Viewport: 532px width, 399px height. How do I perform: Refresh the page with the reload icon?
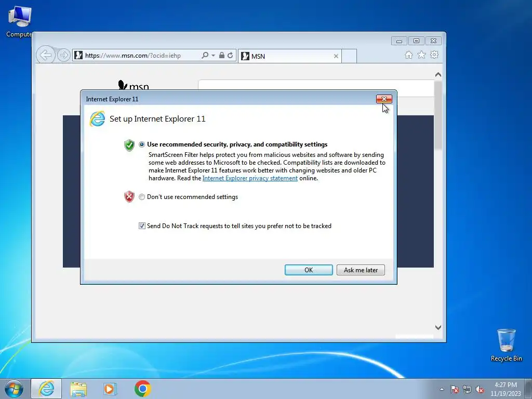pos(230,55)
